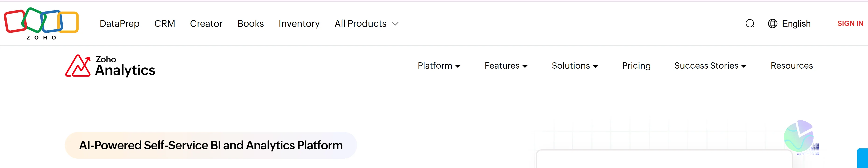Open the Creator product link

206,24
